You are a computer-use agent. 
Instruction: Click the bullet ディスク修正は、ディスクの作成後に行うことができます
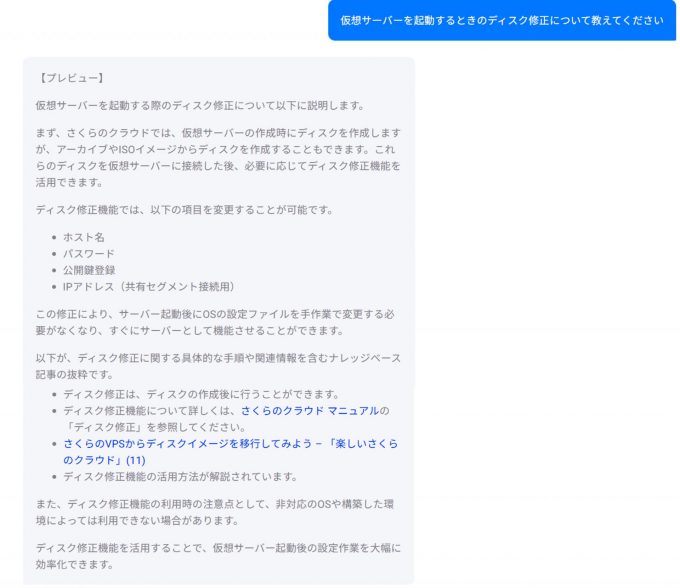click(x=201, y=394)
